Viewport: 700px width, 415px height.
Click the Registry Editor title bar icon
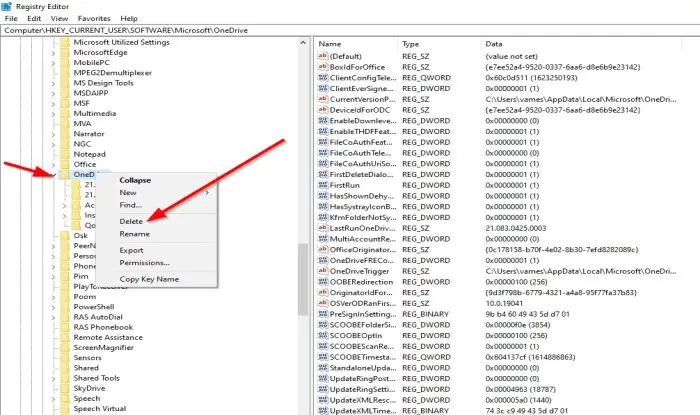(x=6, y=6)
